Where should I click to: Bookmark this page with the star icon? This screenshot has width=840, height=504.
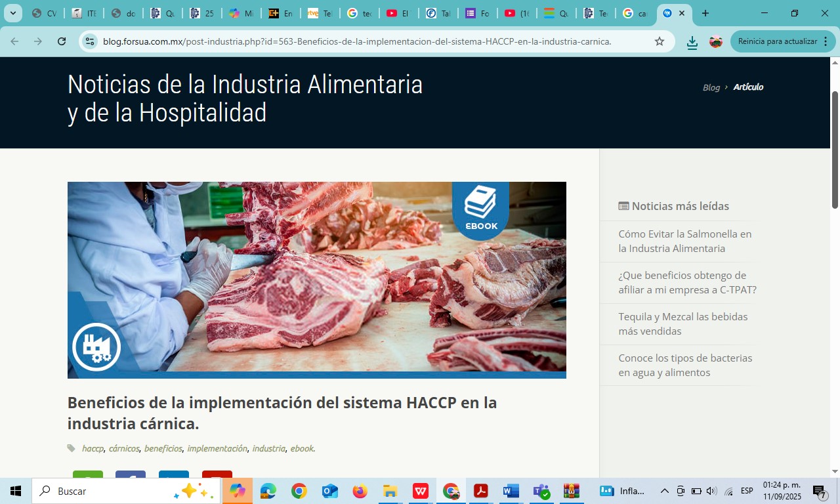(x=660, y=41)
